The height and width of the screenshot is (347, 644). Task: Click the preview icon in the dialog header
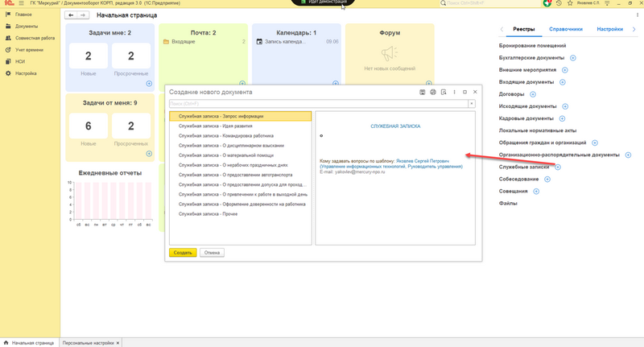(x=444, y=93)
